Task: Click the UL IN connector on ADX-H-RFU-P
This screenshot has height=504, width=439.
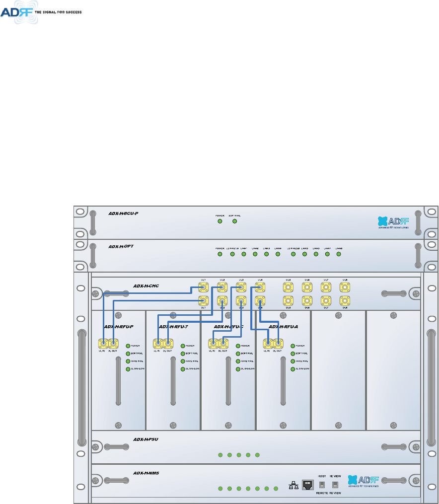Action: click(x=103, y=344)
